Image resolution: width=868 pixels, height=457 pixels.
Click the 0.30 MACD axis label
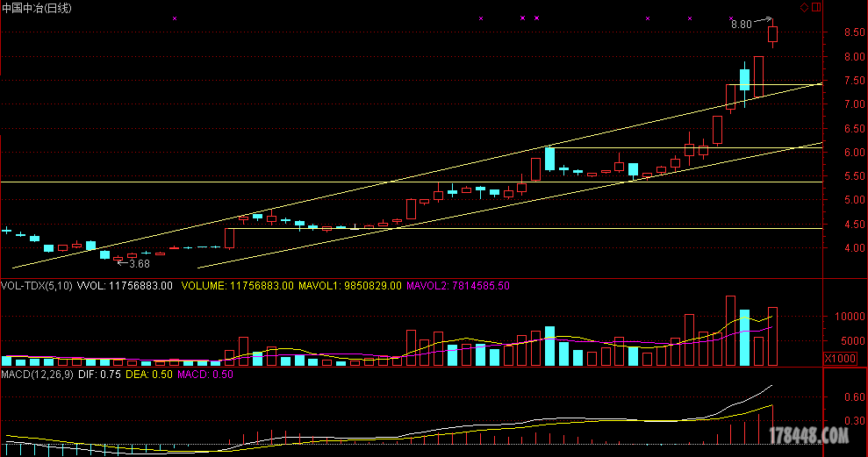tap(854, 420)
